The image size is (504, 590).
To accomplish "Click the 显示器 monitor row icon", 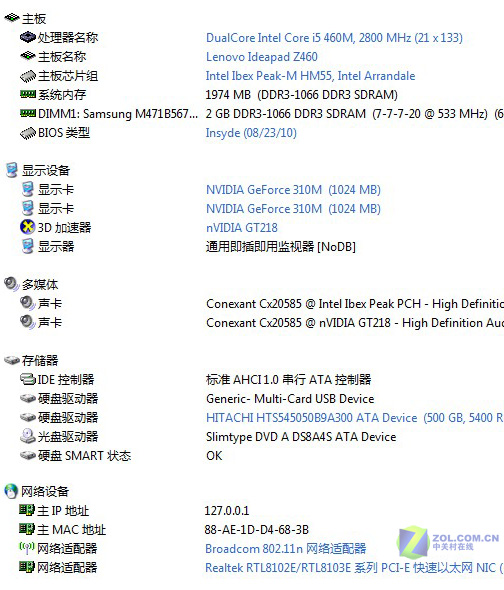I will click(x=27, y=246).
